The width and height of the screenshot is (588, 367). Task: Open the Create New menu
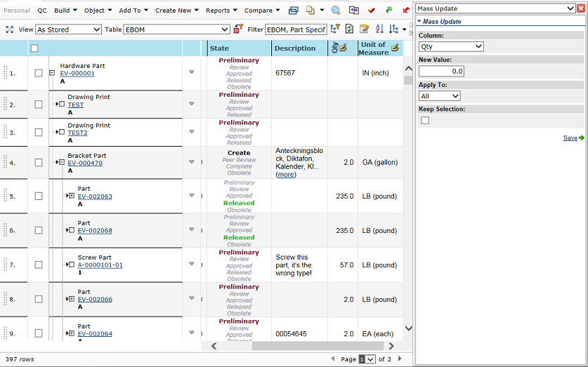pyautogui.click(x=178, y=11)
